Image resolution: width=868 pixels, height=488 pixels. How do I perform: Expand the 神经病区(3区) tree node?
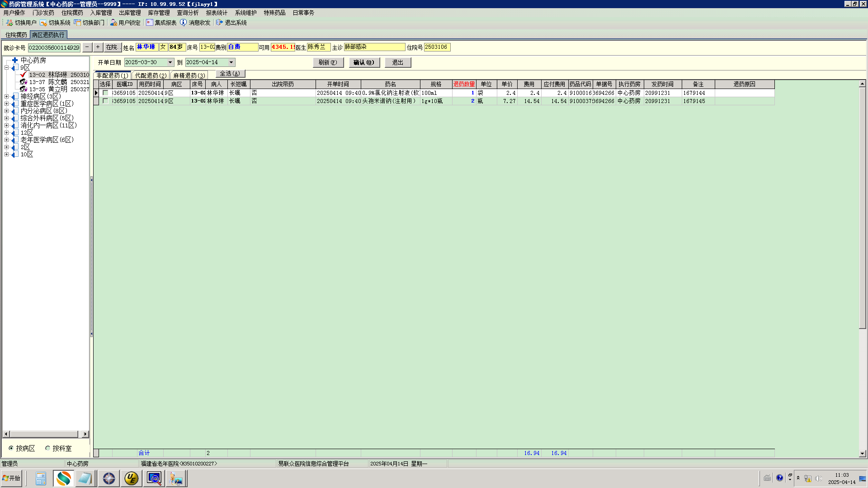coord(7,96)
